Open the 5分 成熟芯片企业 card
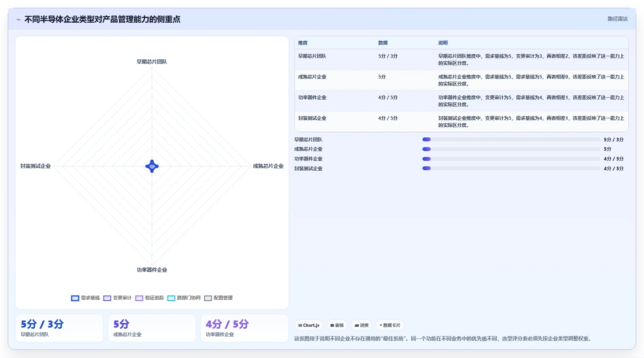The image size is (644, 358). coord(152,328)
